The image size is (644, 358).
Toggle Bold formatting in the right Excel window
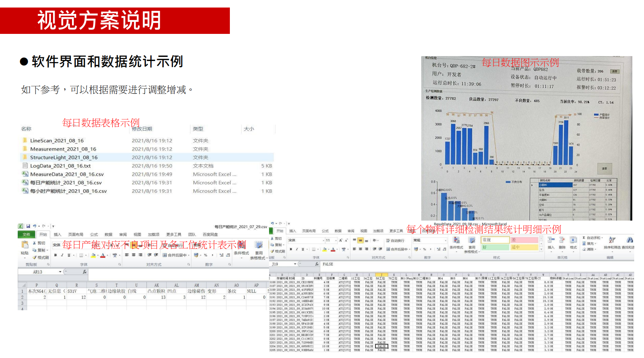[x=291, y=249]
